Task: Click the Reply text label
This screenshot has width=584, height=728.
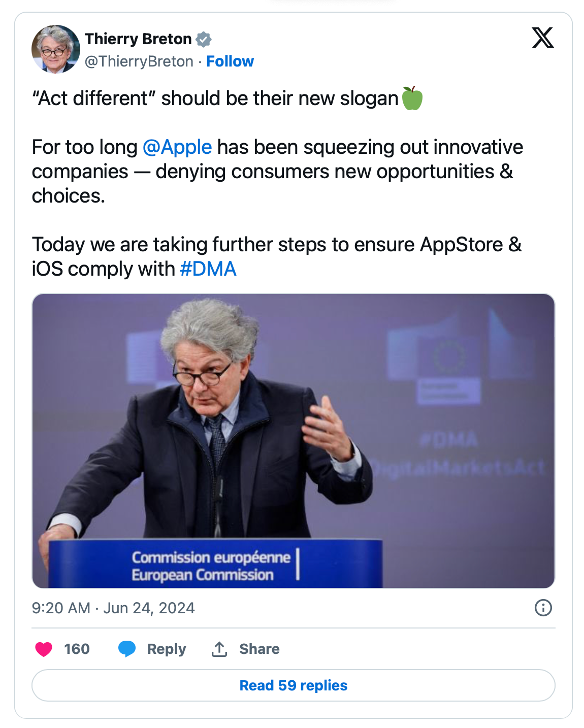Action: pyautogui.click(x=166, y=649)
